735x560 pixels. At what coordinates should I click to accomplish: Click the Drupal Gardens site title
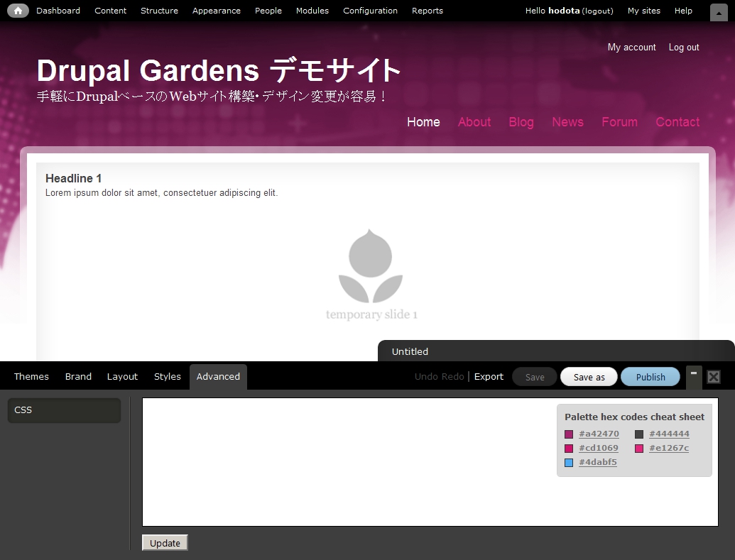(x=219, y=70)
